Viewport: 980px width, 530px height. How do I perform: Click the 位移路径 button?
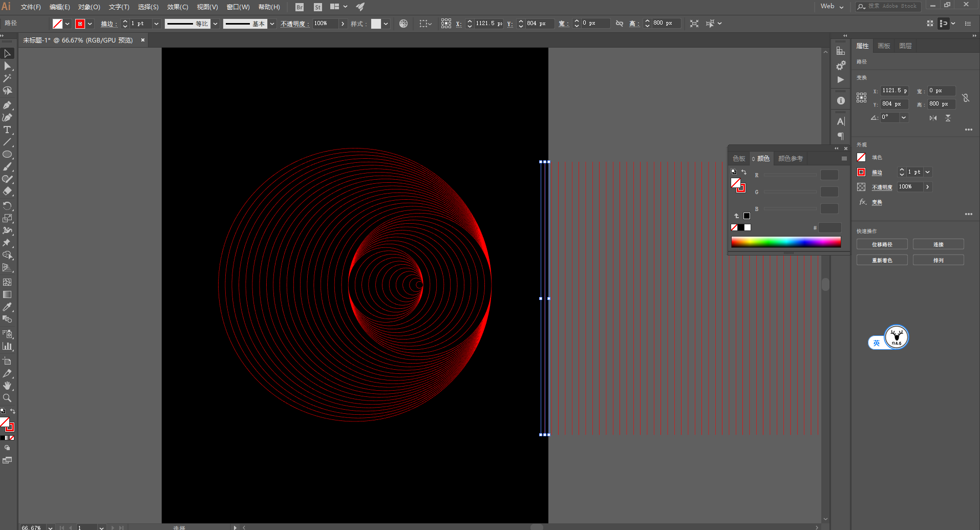coord(882,244)
